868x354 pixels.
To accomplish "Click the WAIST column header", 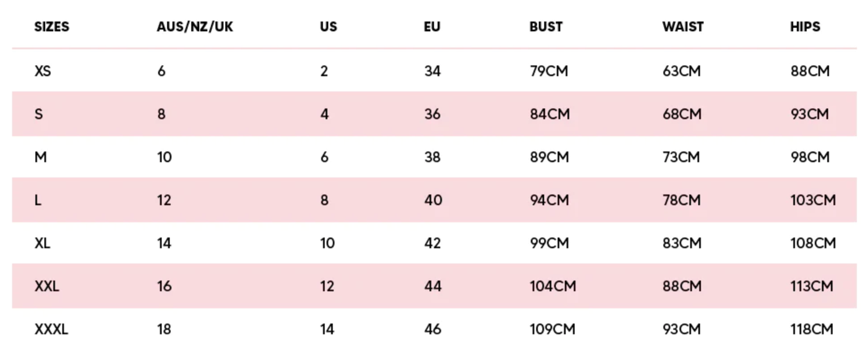I will coord(683,27).
